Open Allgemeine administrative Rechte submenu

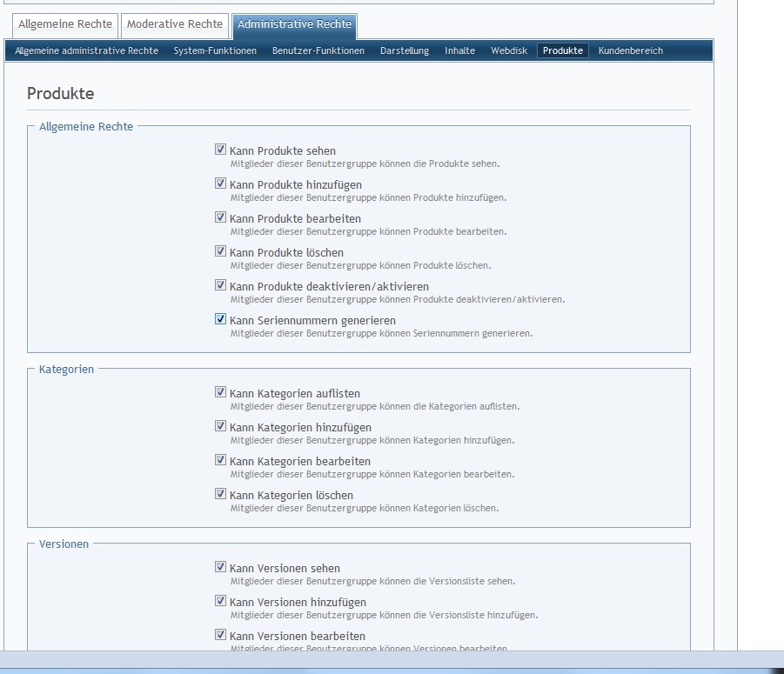87,50
